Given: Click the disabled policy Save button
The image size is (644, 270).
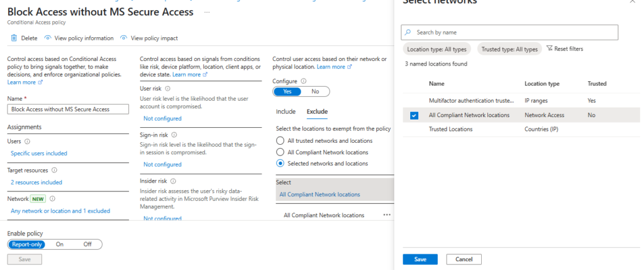Looking at the screenshot, I should (x=25, y=259).
